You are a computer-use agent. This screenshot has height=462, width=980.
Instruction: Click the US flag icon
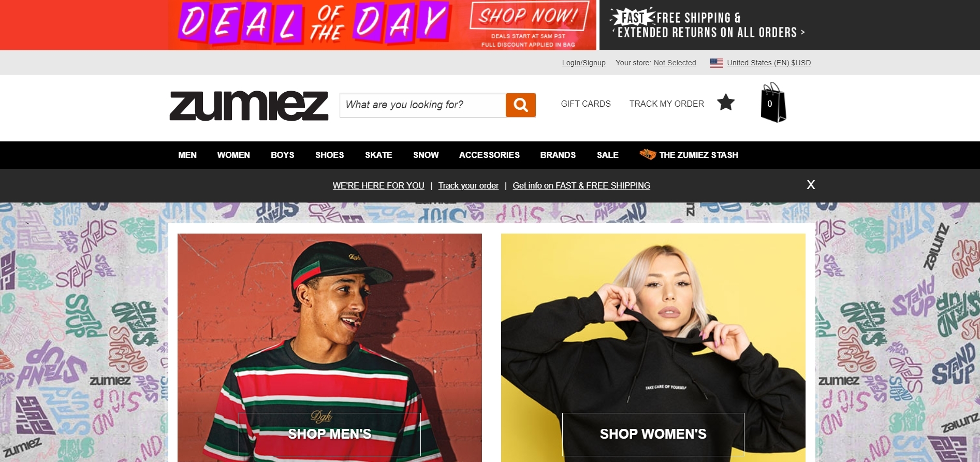716,63
